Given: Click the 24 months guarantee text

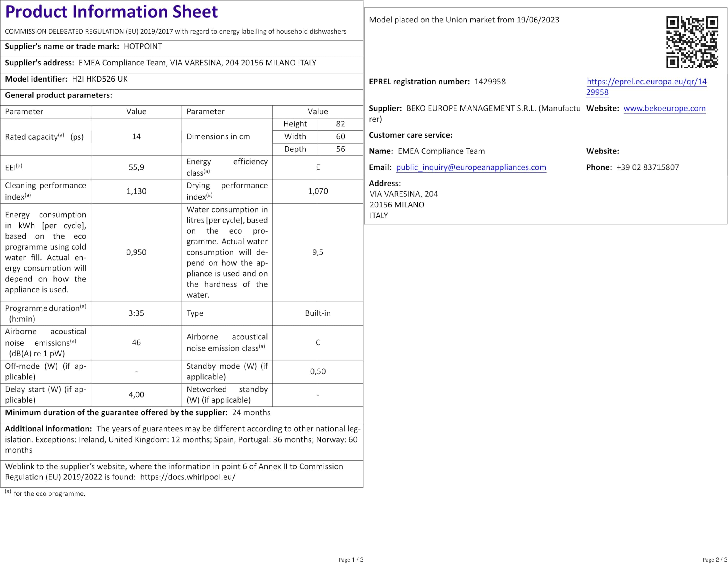Looking at the screenshot, I should click(x=251, y=412).
